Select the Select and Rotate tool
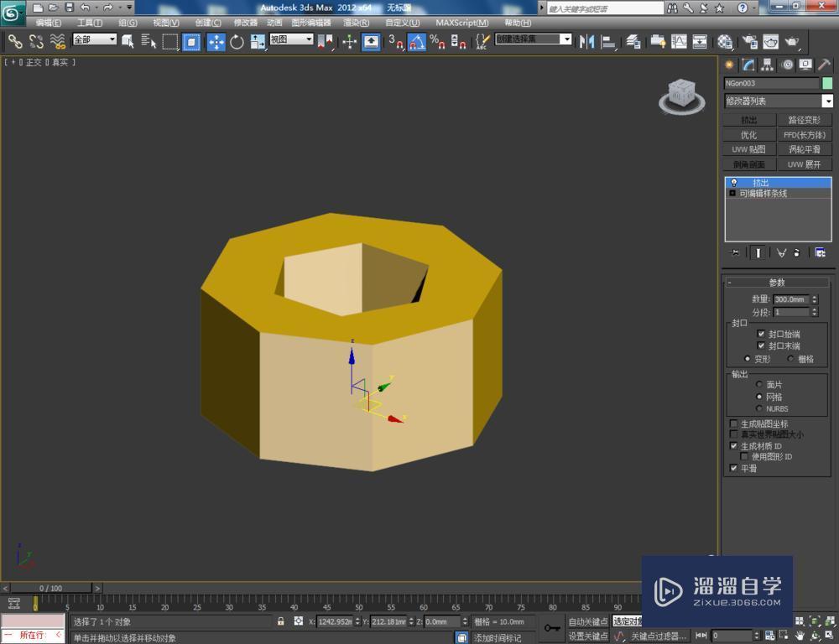Viewport: 839px width, 644px height. 236,41
